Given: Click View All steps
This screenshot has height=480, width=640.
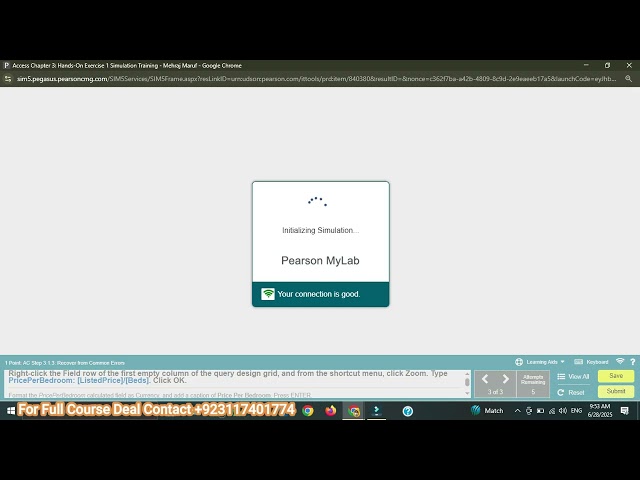Looking at the screenshot, I should [573, 377].
